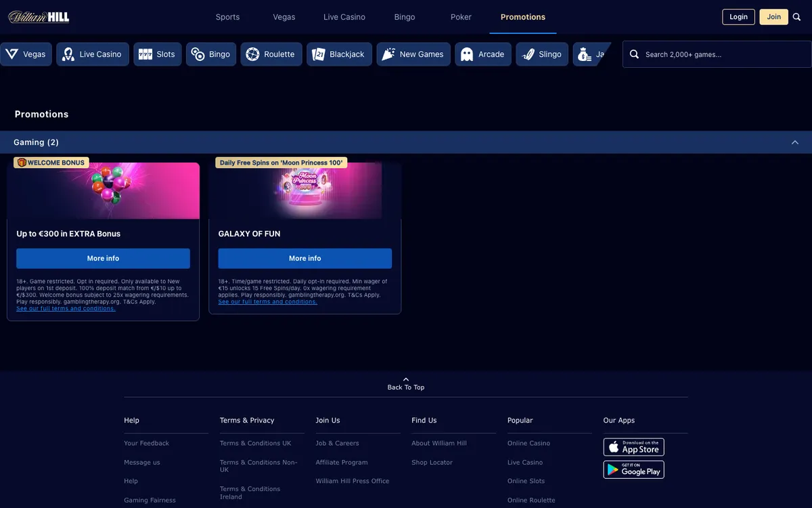The image size is (812, 508).
Task: Open the Vegas top navigation tab
Action: click(284, 17)
